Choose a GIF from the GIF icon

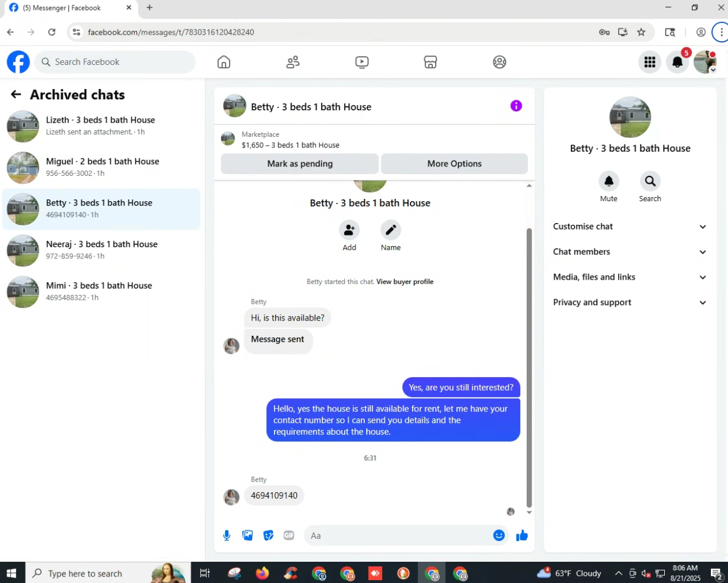tap(289, 535)
